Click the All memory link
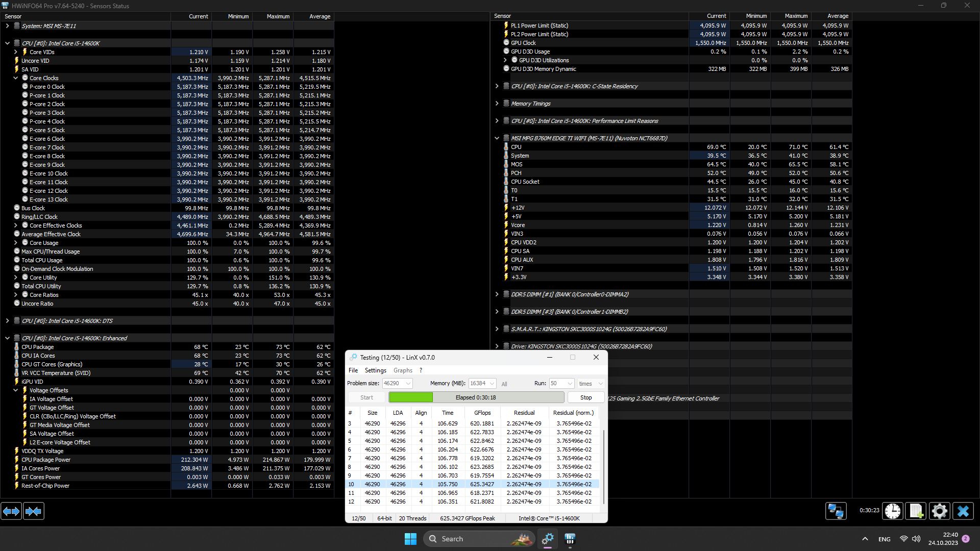 [504, 384]
